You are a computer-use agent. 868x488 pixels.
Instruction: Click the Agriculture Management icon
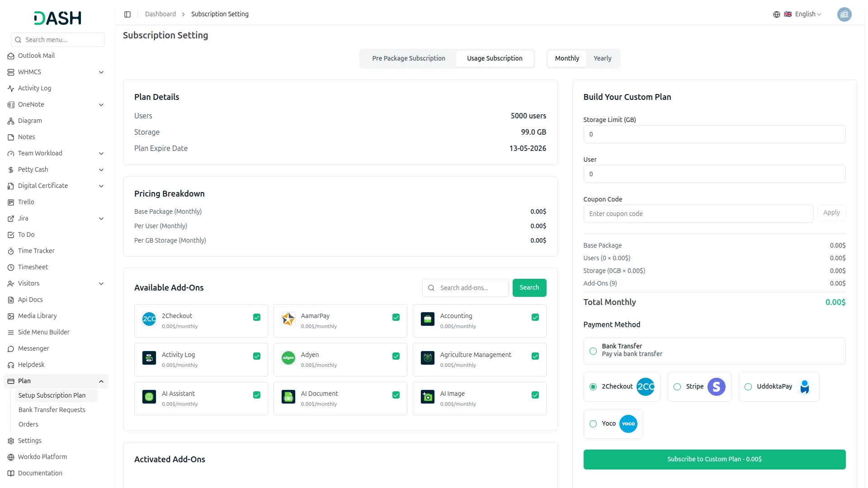pos(428,358)
